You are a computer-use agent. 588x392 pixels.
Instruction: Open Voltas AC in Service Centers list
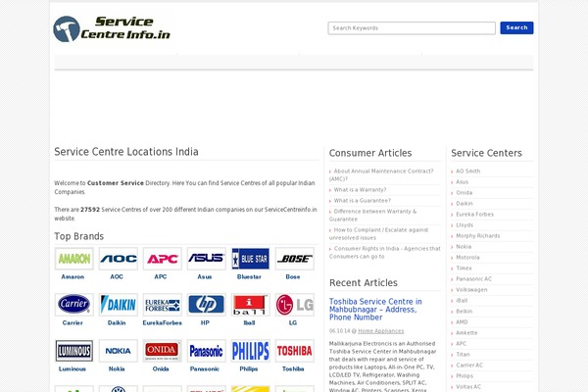(x=468, y=387)
